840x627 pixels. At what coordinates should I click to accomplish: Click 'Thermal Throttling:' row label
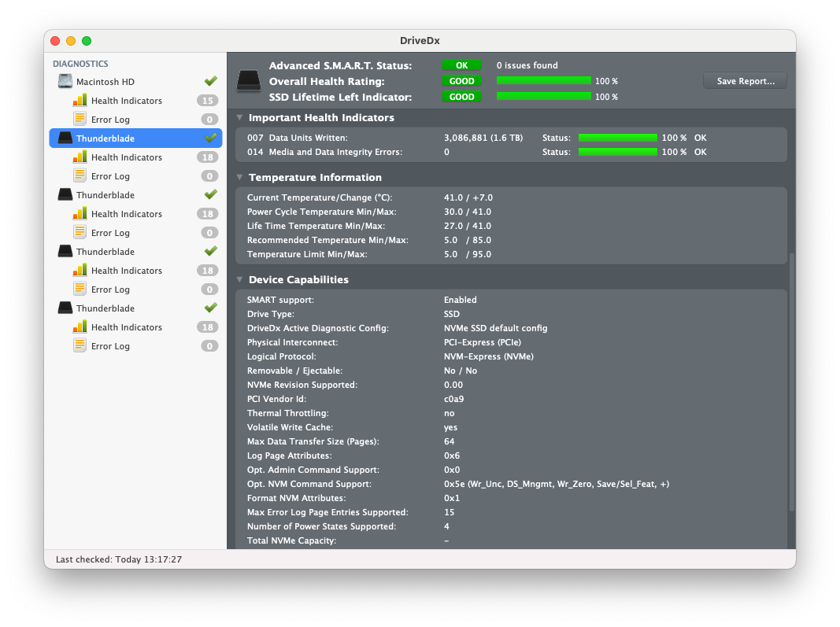(x=287, y=413)
